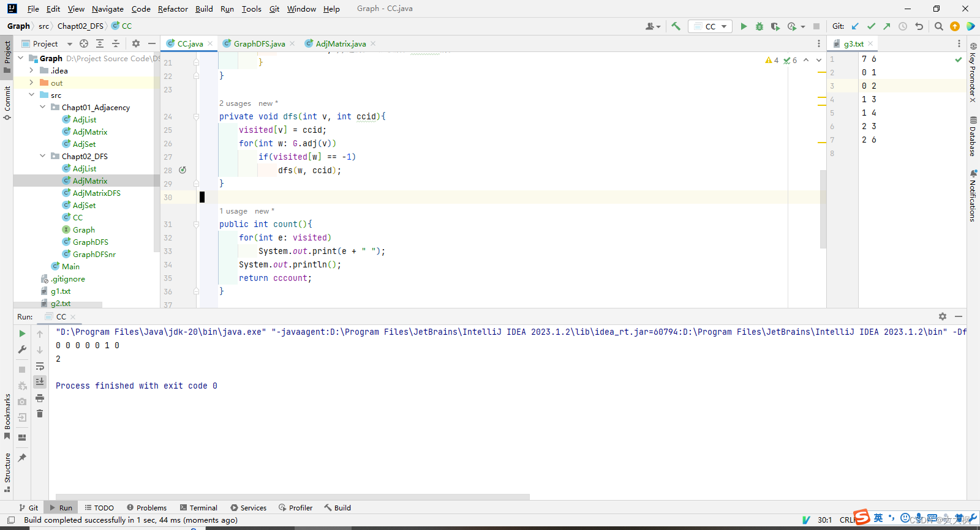Open code-with-me user icon dropdown
The height and width of the screenshot is (530, 980).
653,26
